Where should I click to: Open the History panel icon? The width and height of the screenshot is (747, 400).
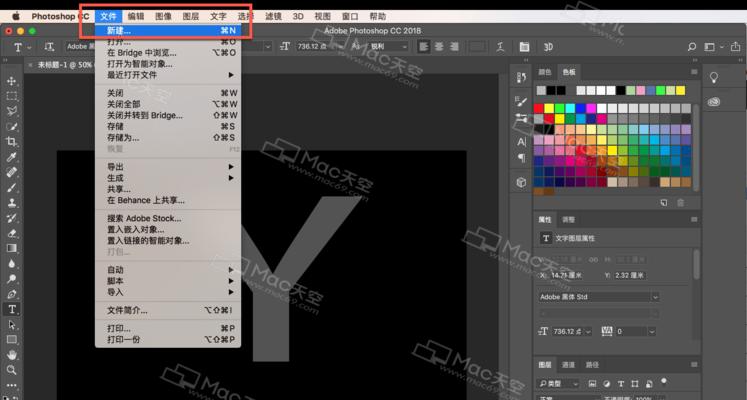[x=521, y=78]
